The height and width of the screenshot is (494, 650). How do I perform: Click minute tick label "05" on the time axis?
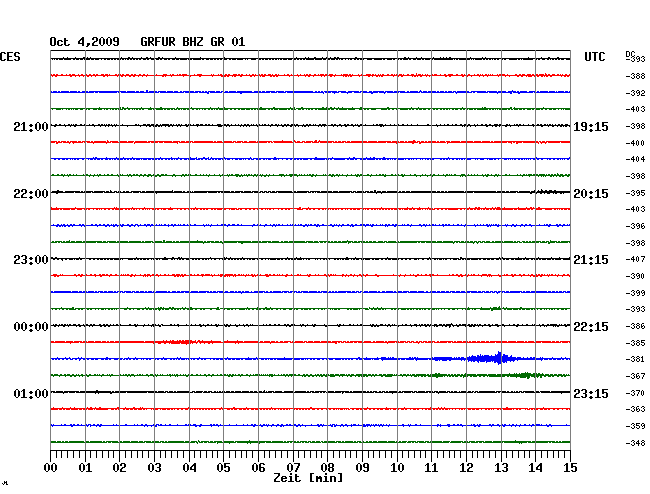click(x=223, y=468)
